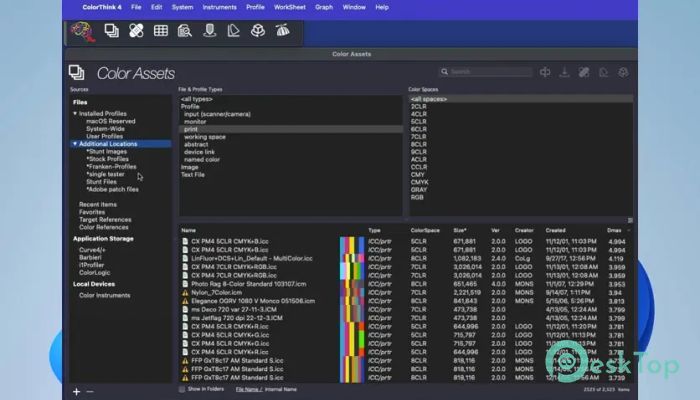Collapse the Additional Locations tree node
This screenshot has height=400, width=700.
(x=75, y=144)
